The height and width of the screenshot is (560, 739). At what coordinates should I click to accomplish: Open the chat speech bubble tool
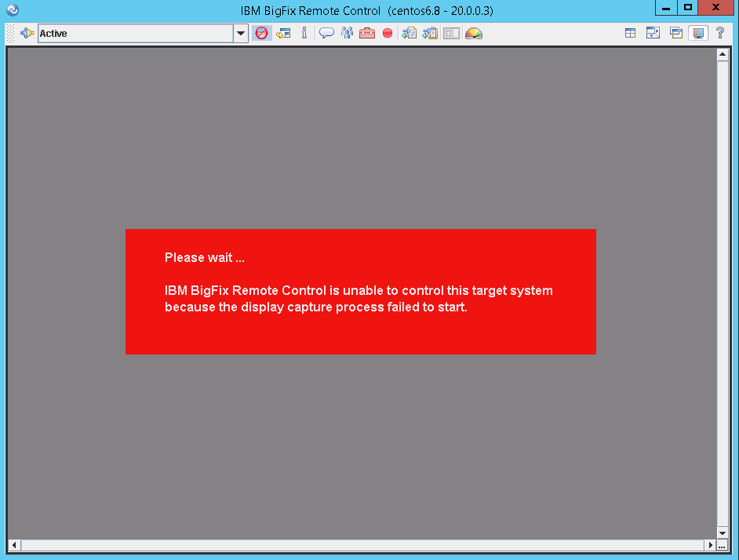coord(326,33)
